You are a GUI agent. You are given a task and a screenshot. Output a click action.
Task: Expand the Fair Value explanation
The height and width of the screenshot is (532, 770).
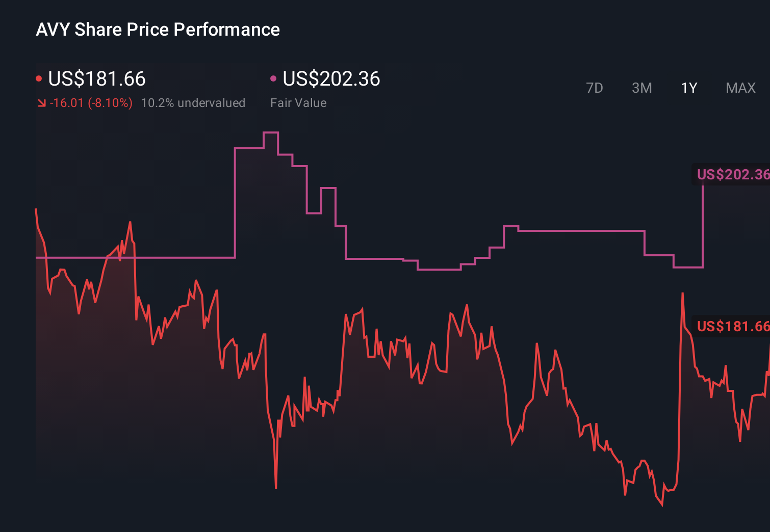pos(298,103)
